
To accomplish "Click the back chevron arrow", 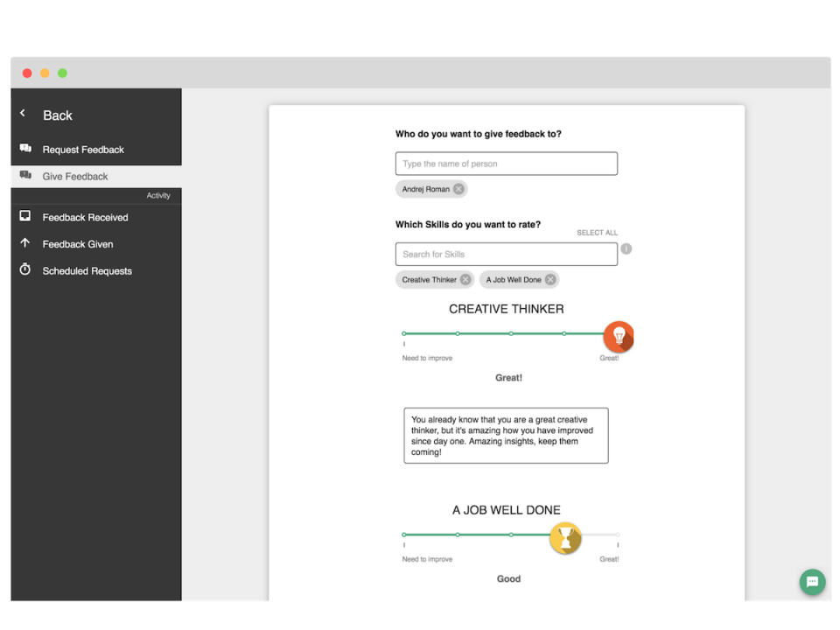I will 22,113.
